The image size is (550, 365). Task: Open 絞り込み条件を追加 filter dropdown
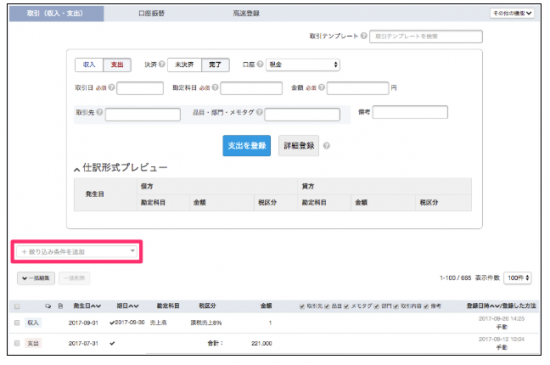coord(76,251)
